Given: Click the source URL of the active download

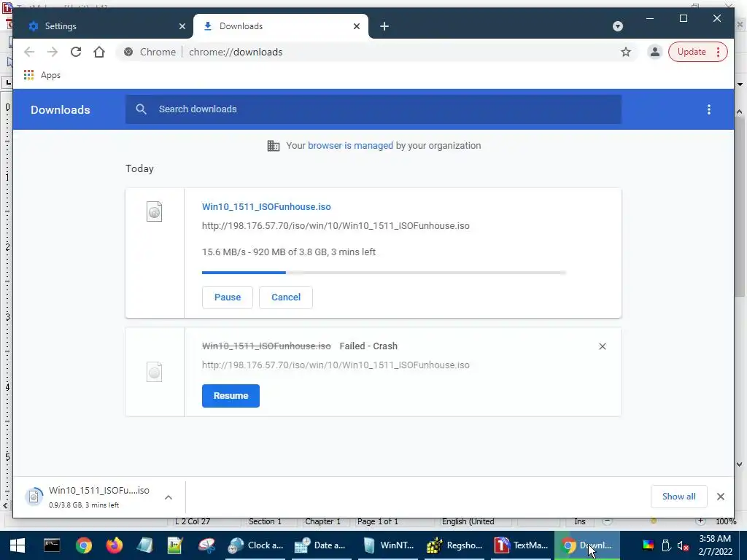Looking at the screenshot, I should point(336,226).
